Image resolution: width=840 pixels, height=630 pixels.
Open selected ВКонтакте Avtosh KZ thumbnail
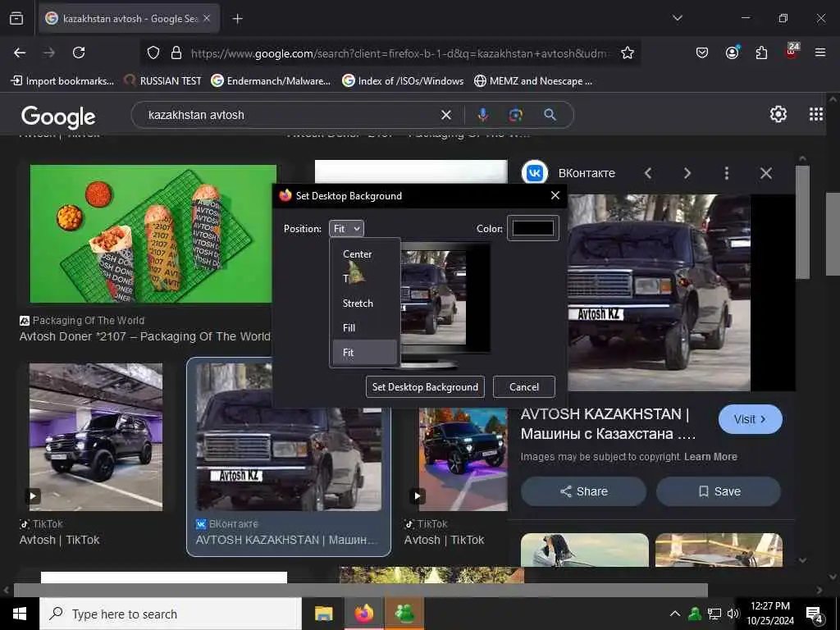point(289,437)
